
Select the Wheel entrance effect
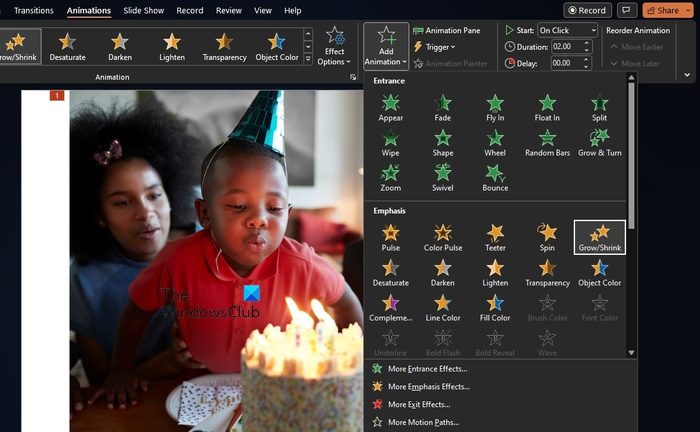pos(495,143)
